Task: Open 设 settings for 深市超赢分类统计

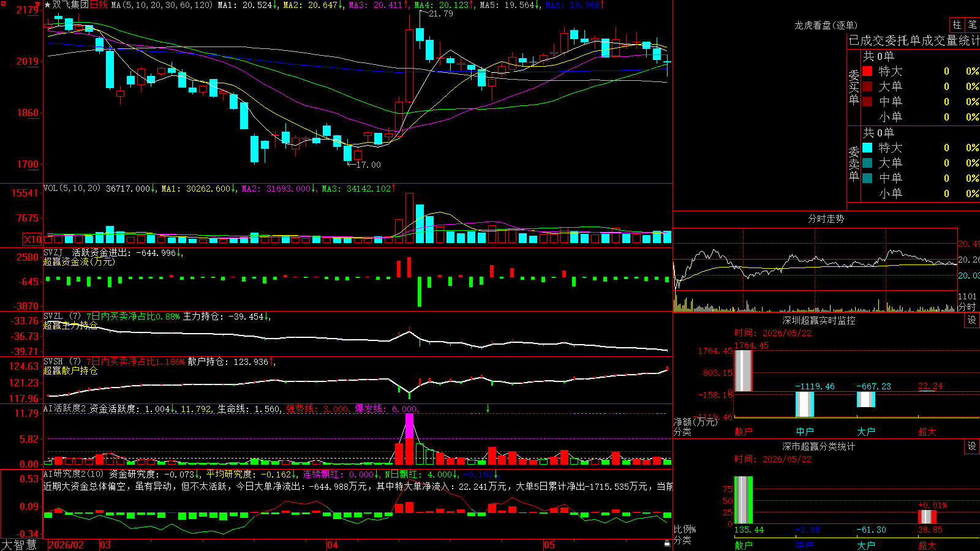Action: click(971, 446)
